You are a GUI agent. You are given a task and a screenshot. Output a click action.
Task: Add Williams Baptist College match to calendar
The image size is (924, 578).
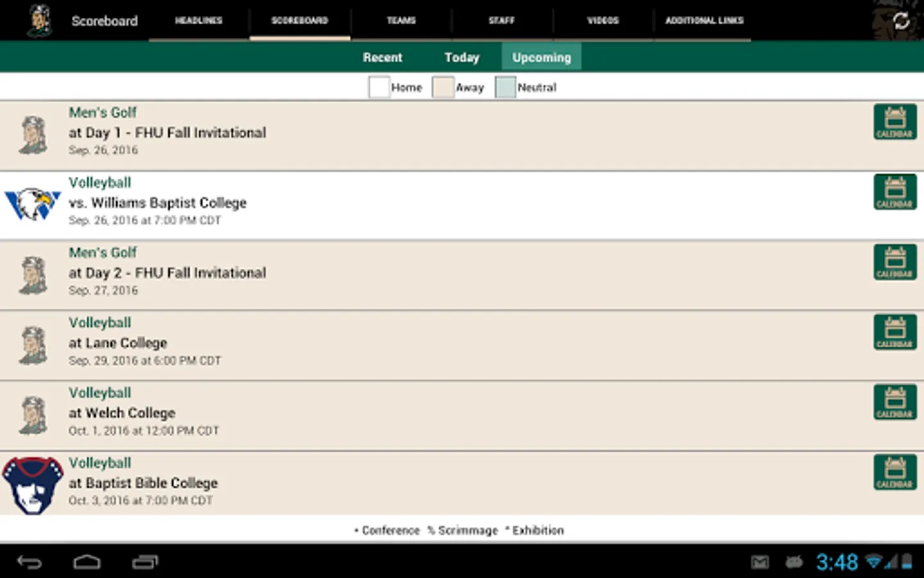tap(894, 192)
